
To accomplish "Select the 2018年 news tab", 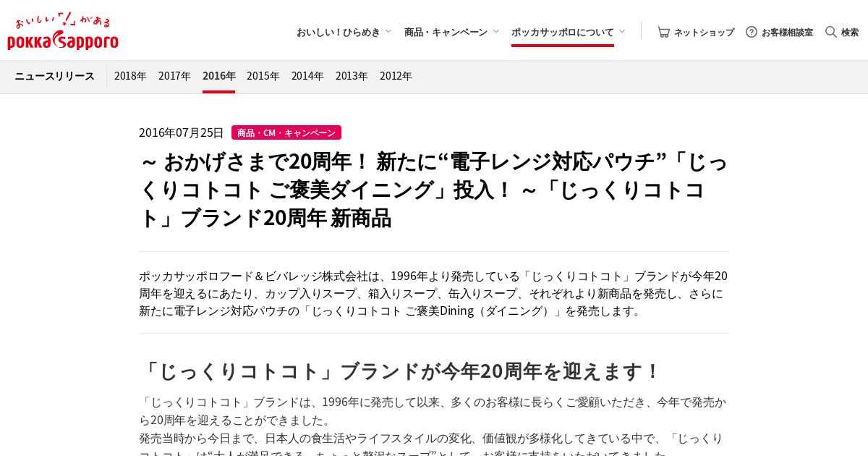I will pyautogui.click(x=130, y=76).
